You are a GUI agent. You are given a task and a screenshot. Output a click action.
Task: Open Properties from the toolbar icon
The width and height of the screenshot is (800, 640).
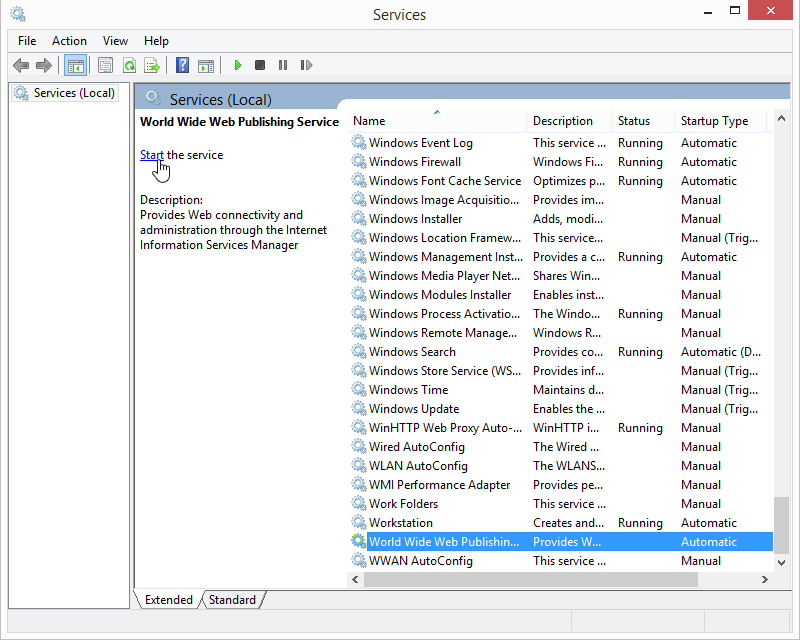click(106, 65)
